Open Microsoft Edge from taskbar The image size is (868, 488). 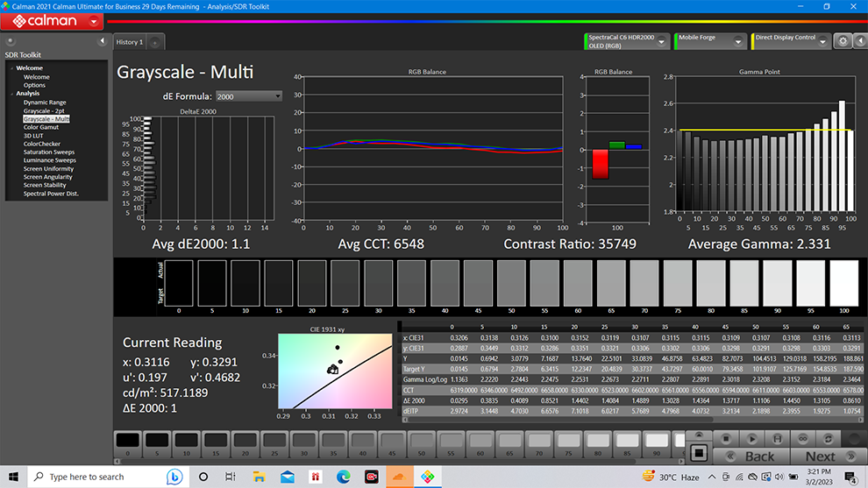pos(343,477)
